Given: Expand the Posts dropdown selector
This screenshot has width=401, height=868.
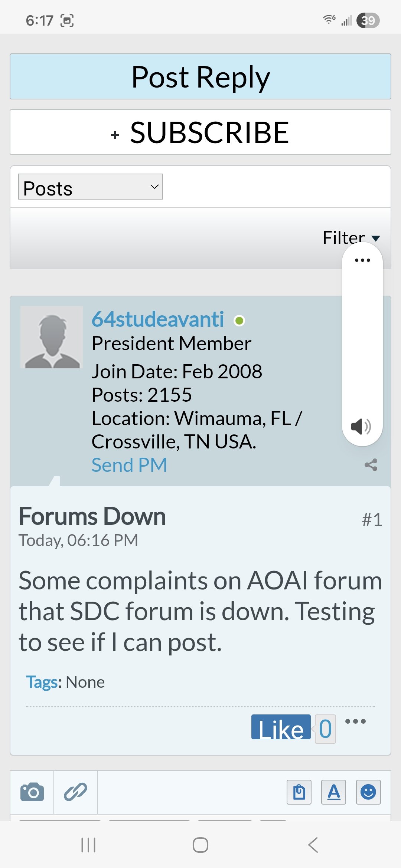Looking at the screenshot, I should click(x=91, y=187).
